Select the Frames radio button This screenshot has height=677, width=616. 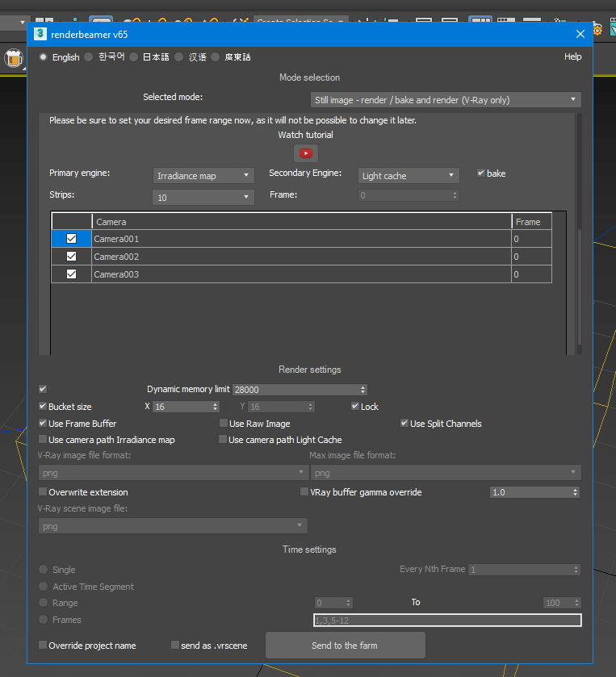click(44, 620)
